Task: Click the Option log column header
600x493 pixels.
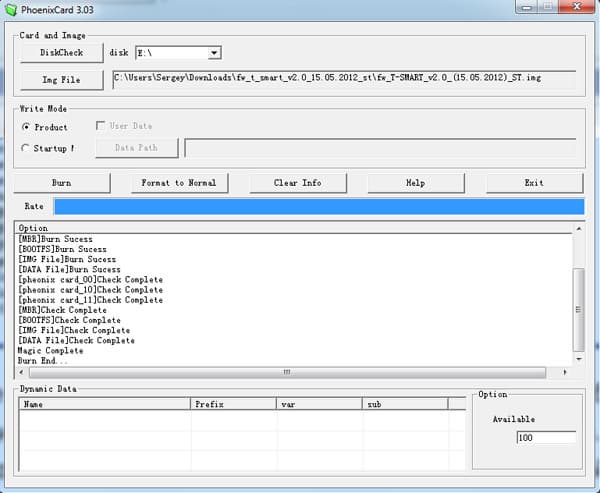Action: (294, 228)
